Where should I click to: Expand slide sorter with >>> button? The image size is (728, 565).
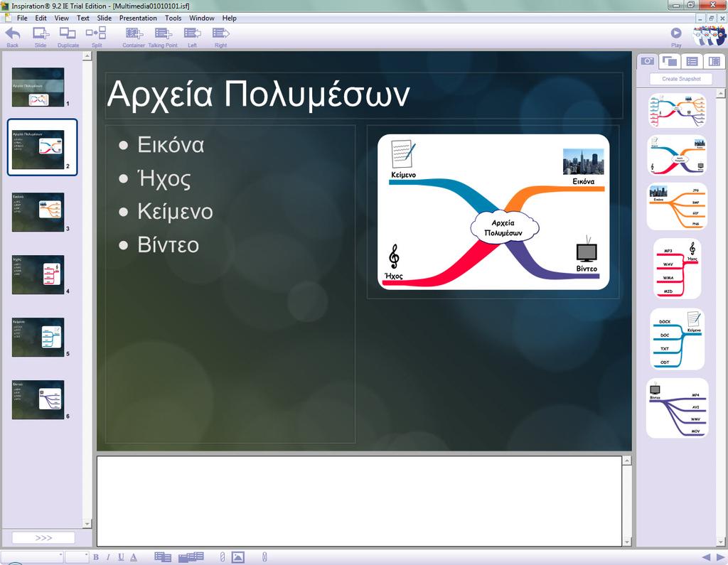(x=43, y=537)
